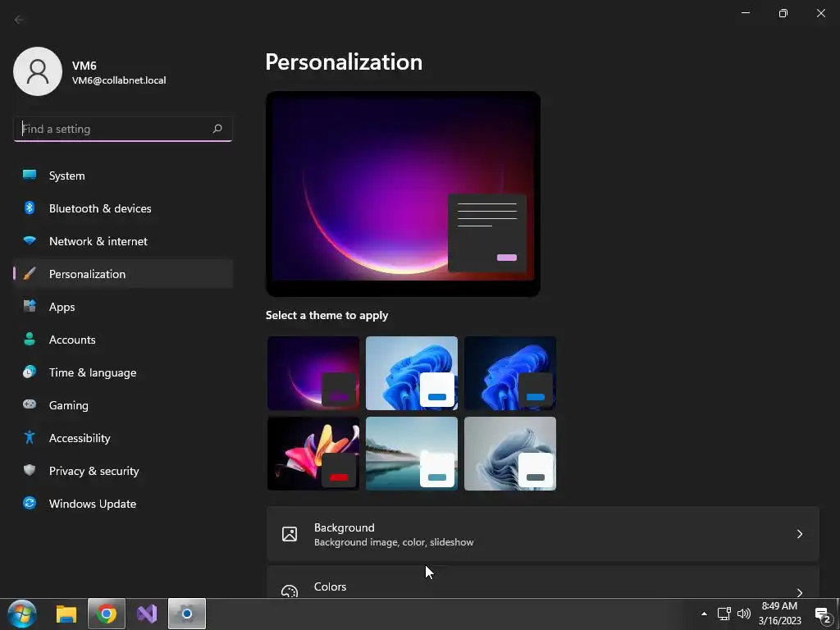840x630 pixels.
Task: Show hidden tray icons arrow
Action: [704, 614]
